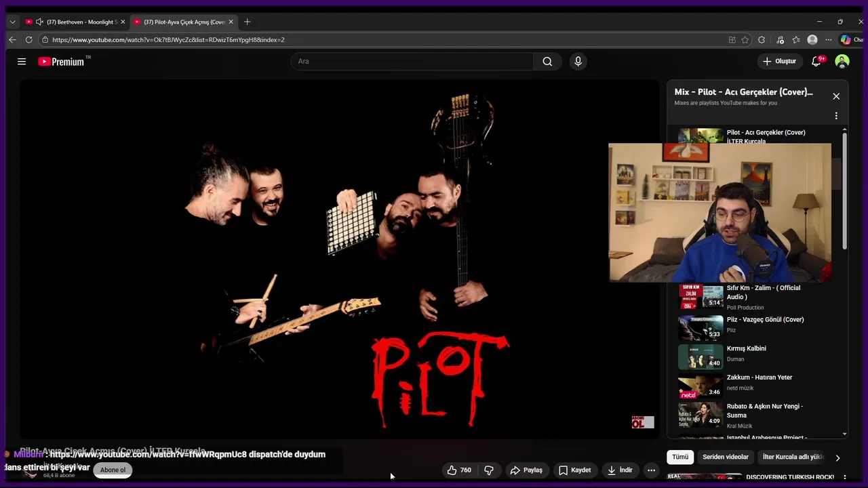The height and width of the screenshot is (488, 868).
Task: Focus the Ara search input field
Action: click(412, 62)
